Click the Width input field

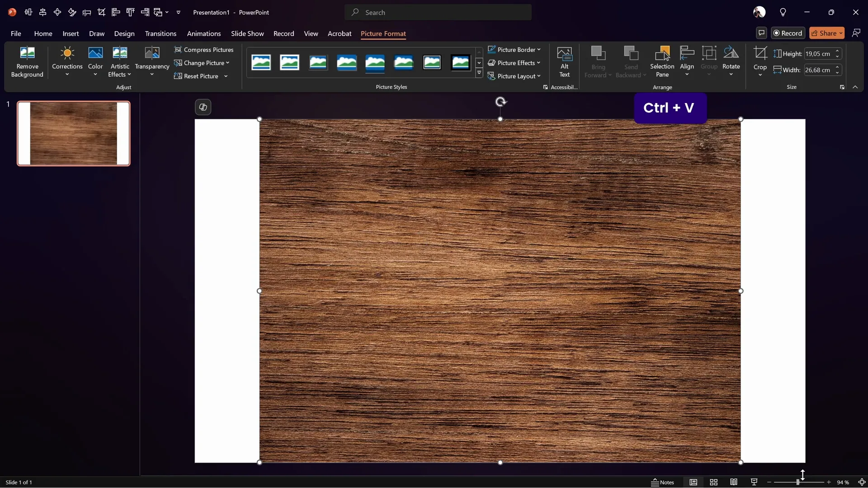point(818,70)
